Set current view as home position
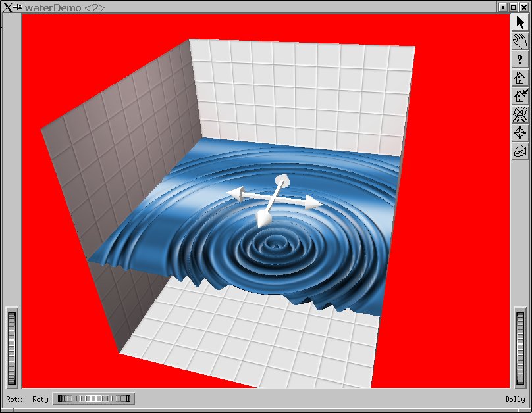This screenshot has width=532, height=413. pyautogui.click(x=519, y=96)
